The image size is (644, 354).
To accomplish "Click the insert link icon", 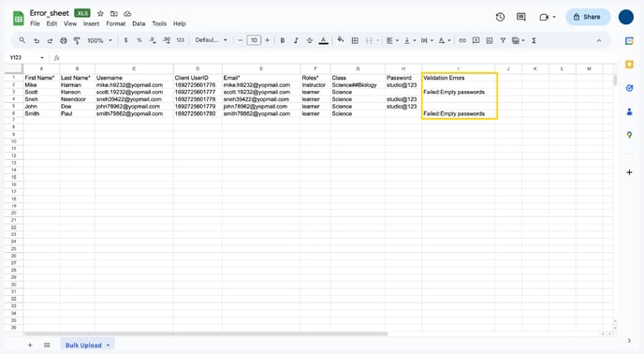I will coord(462,40).
